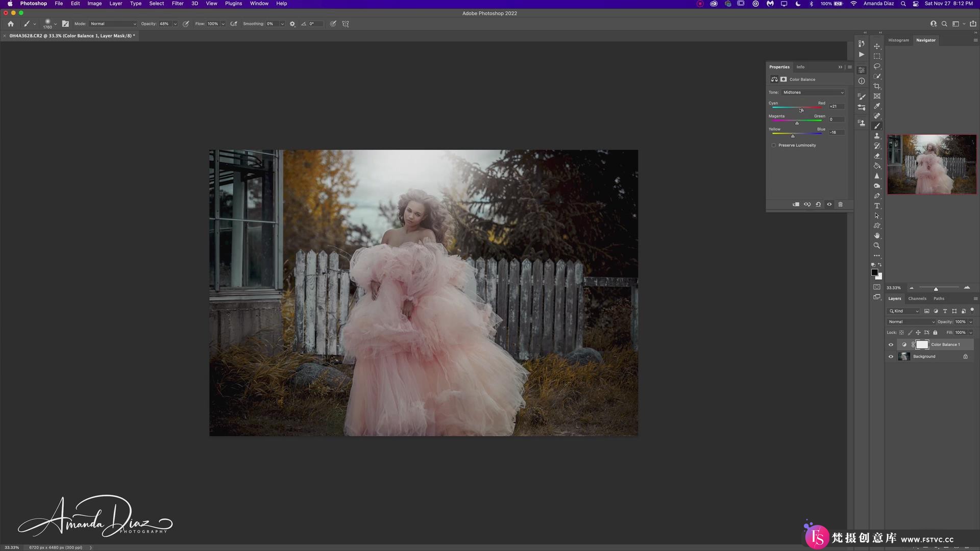Screen dimensions: 980x551
Task: Select the Sponge/Dodge tool
Action: click(x=877, y=186)
